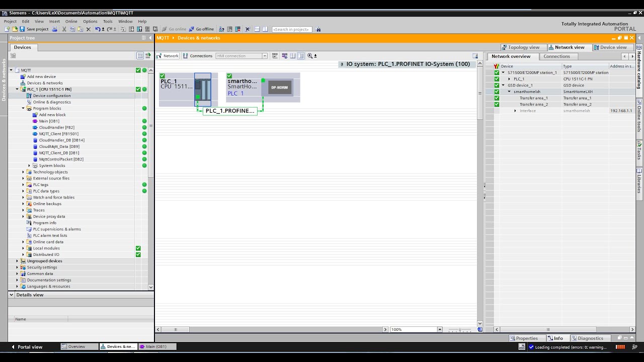
Task: Expand the Interface row in Network overview
Action: [x=515, y=111]
